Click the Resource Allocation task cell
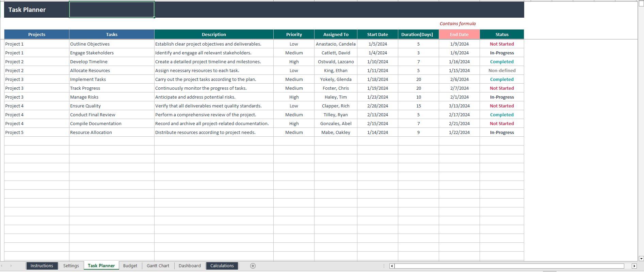The width and height of the screenshot is (644, 272). (112, 132)
